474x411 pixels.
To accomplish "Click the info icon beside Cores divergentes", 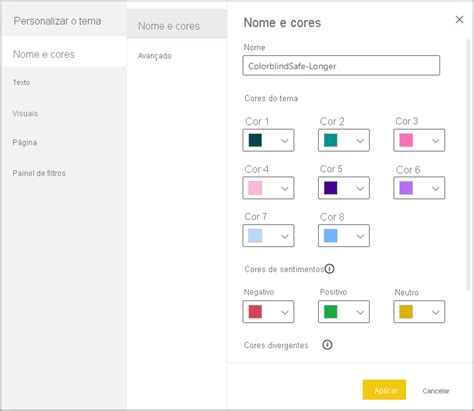I will point(327,345).
